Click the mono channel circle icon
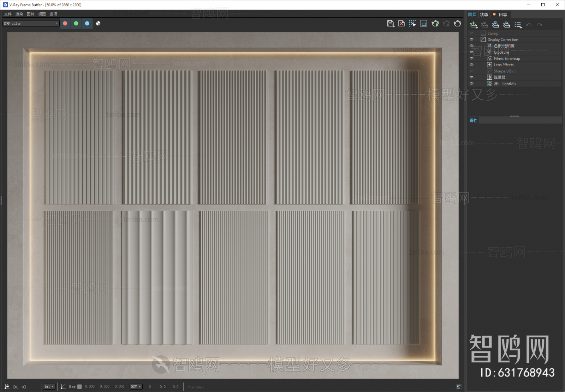 [x=98, y=24]
